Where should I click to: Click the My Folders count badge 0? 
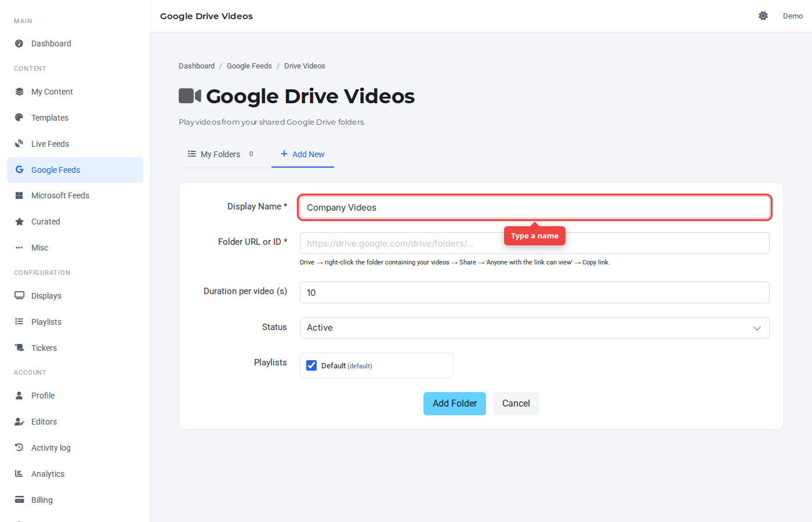click(251, 154)
